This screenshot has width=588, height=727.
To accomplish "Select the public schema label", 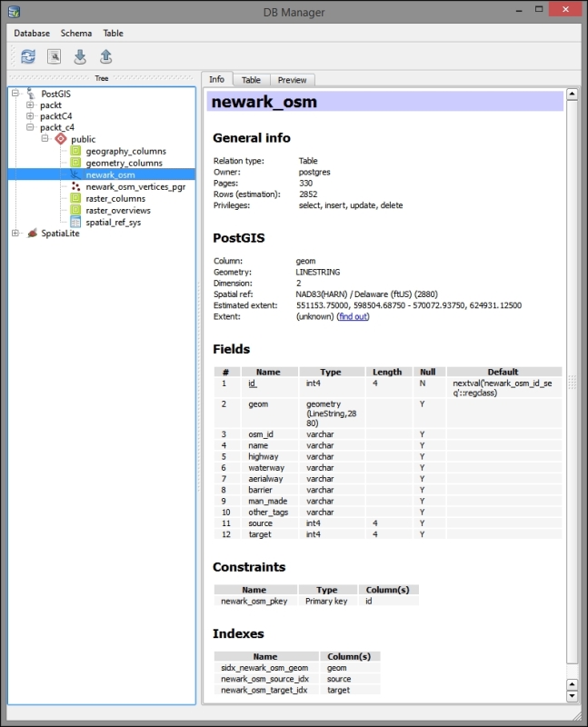I will click(x=83, y=139).
